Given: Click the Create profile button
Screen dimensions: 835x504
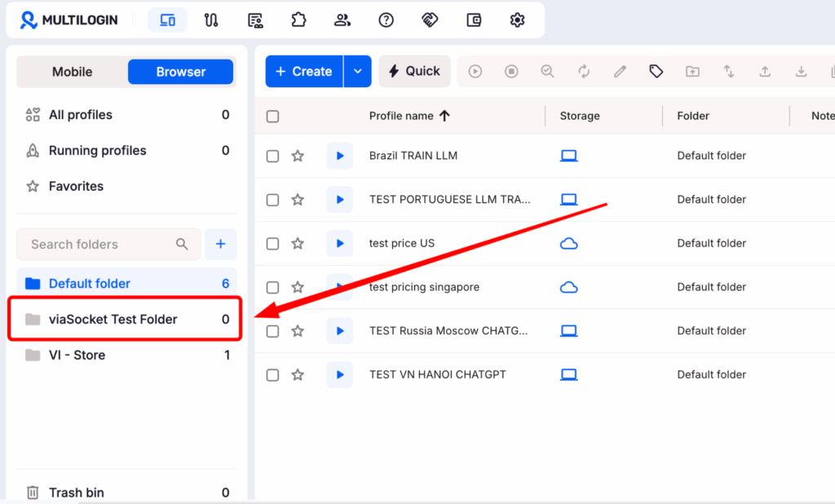Looking at the screenshot, I should 304,72.
